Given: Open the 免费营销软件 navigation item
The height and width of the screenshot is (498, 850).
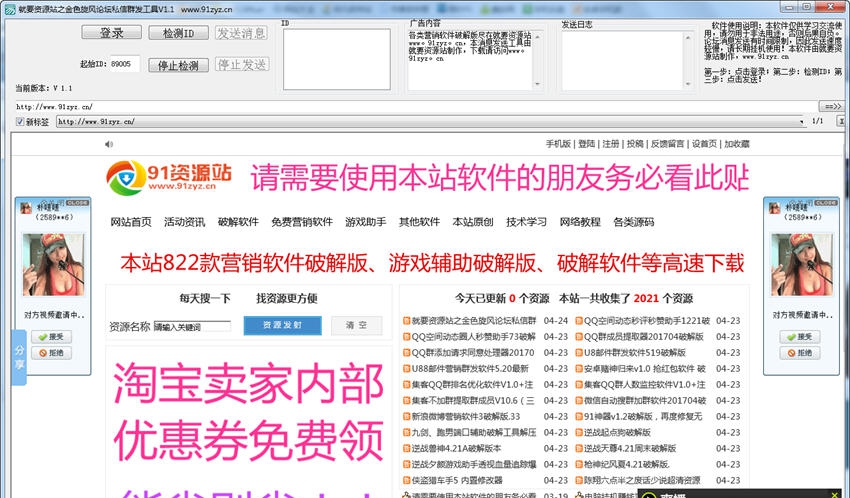Looking at the screenshot, I should (x=302, y=222).
